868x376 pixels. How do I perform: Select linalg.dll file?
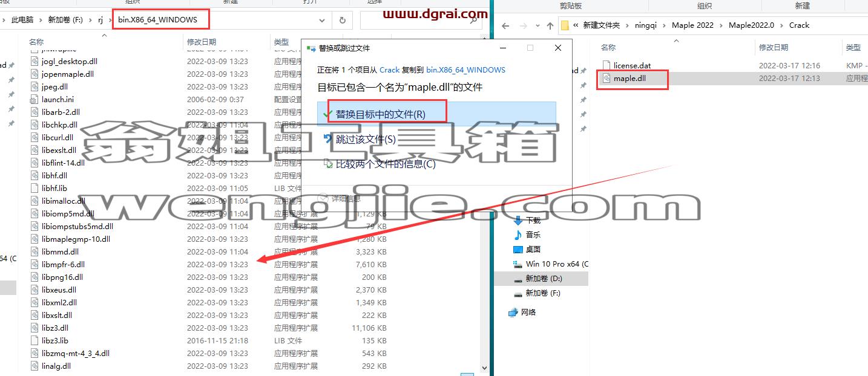56,366
